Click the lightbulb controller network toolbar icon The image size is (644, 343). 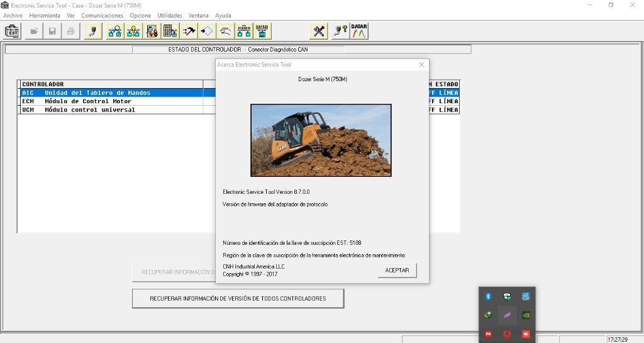(133, 31)
